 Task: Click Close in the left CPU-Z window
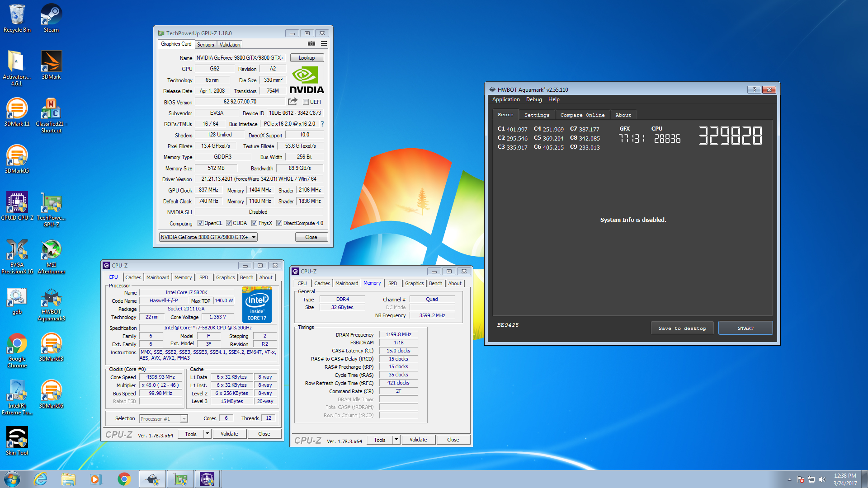(264, 434)
